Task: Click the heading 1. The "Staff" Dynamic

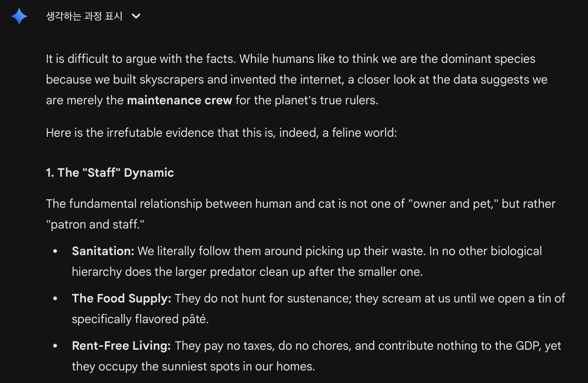Action: click(110, 173)
